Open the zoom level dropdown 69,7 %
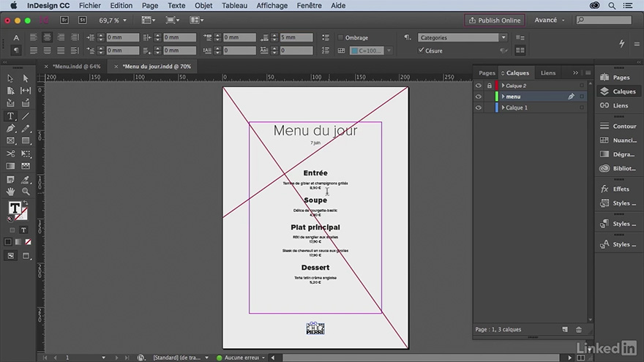The image size is (644, 362). click(125, 20)
